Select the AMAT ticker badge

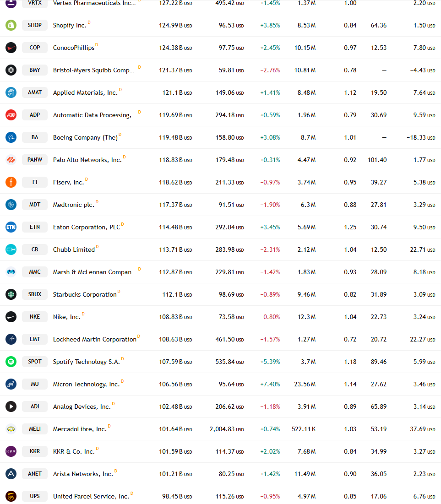[x=35, y=92]
